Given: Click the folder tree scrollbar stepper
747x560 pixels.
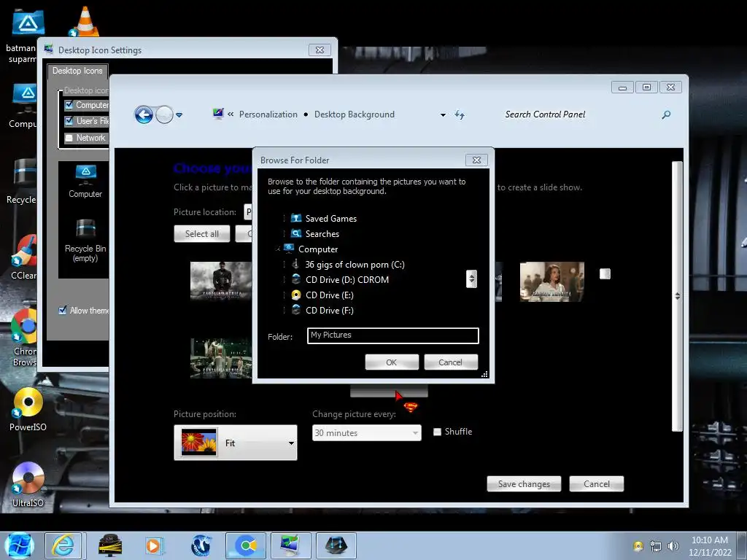Looking at the screenshot, I should click(x=472, y=279).
